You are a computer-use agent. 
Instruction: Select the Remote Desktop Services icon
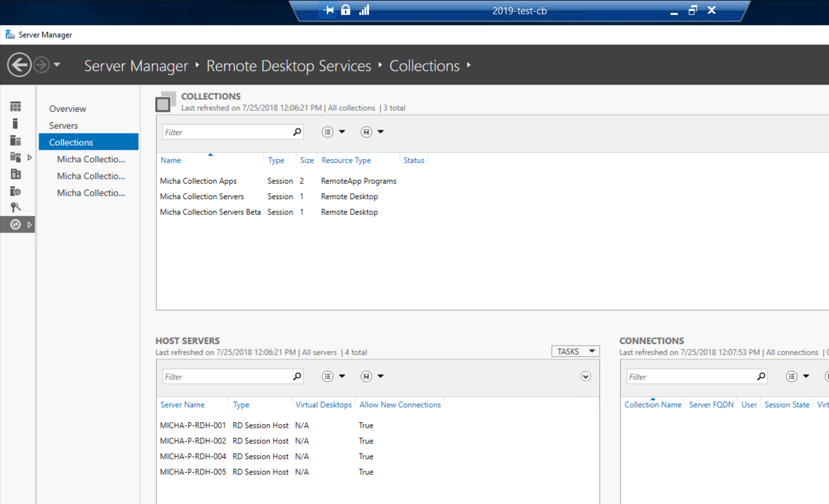(16, 224)
